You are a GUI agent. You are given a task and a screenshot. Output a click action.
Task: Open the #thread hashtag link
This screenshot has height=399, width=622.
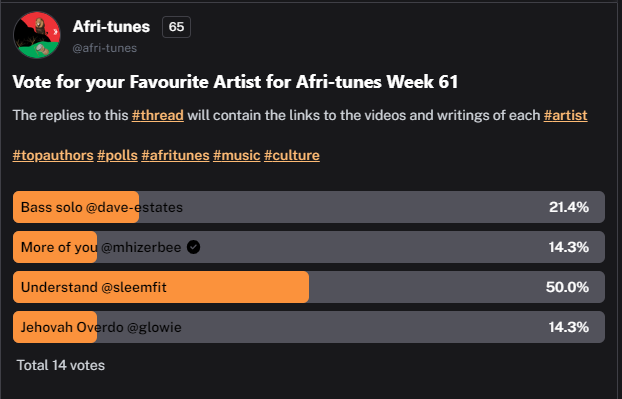tap(157, 115)
